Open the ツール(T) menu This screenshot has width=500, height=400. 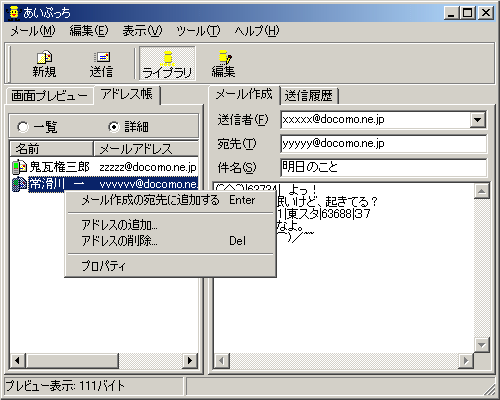[198, 31]
